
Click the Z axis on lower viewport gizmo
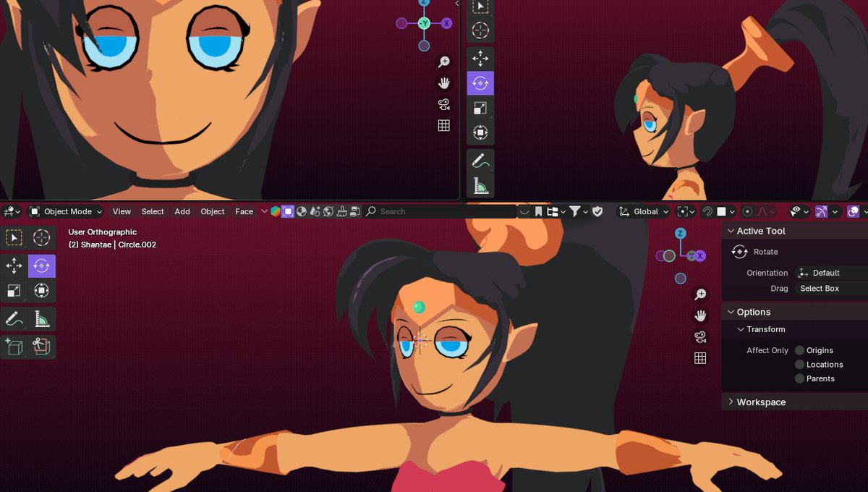(x=680, y=233)
